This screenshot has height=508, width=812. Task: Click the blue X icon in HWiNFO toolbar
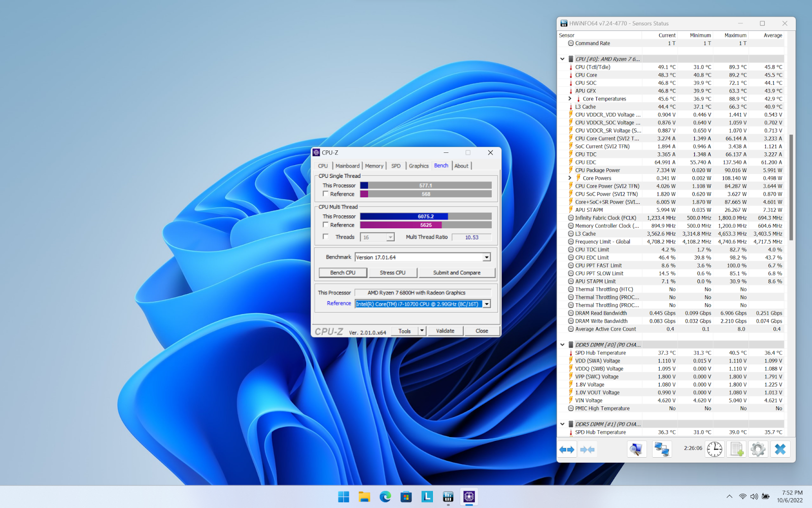tap(781, 450)
